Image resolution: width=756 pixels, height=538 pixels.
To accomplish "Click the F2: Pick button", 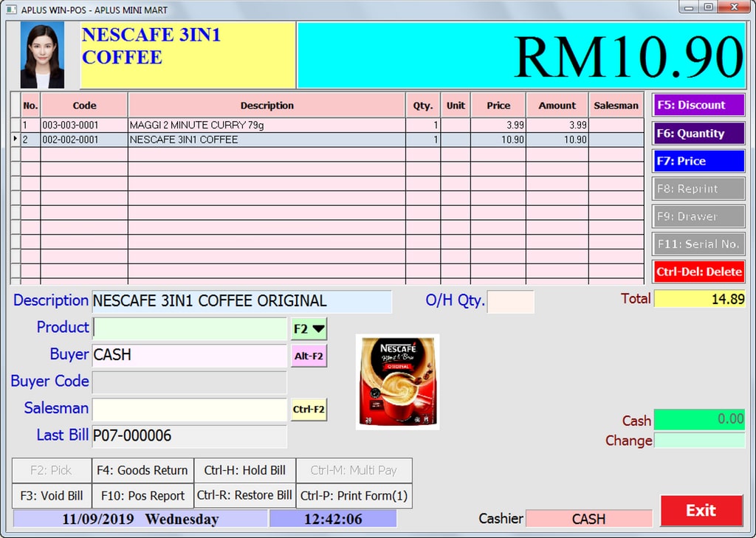I will (x=52, y=471).
